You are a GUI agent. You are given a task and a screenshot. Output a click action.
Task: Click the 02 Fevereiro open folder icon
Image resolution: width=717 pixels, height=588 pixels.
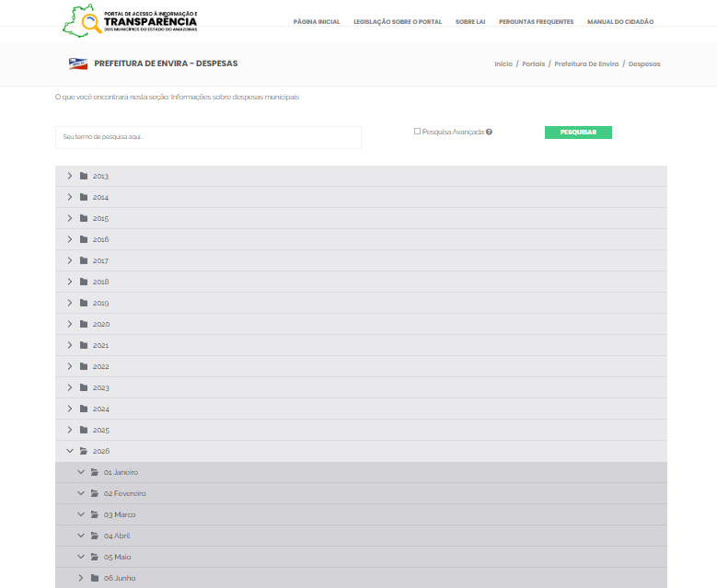pos(95,493)
